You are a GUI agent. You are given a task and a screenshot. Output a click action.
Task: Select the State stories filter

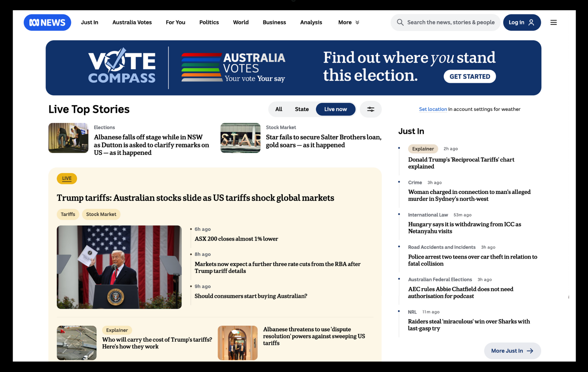pyautogui.click(x=302, y=109)
